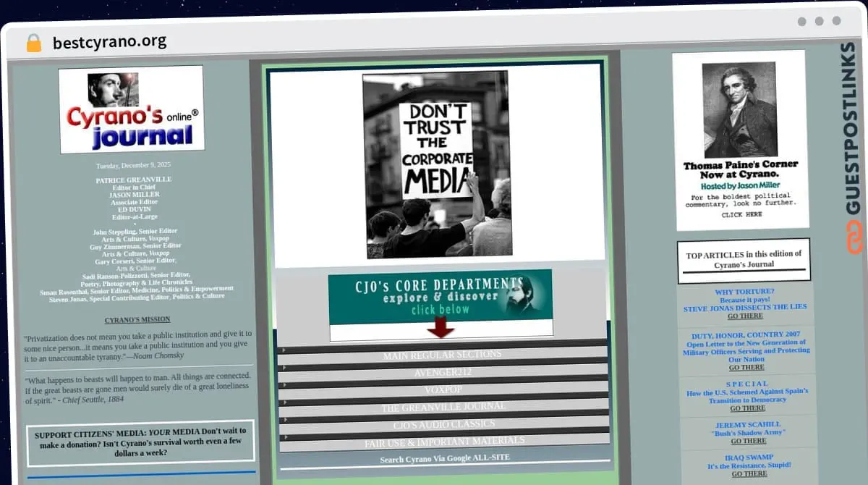Click Search Cyrano Via Google ALL-SITE

[445, 458]
